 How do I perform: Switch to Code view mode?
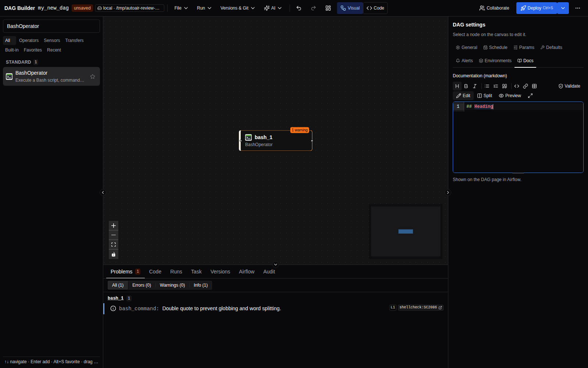pos(376,8)
